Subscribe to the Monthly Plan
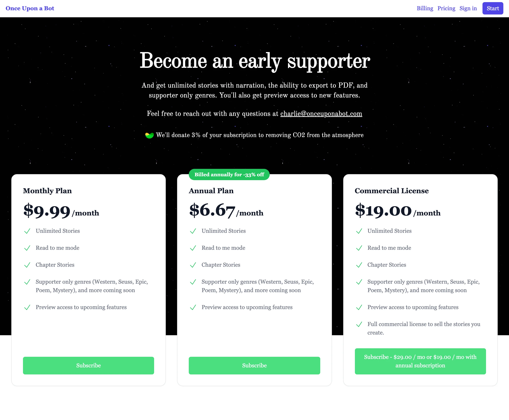 pos(88,366)
